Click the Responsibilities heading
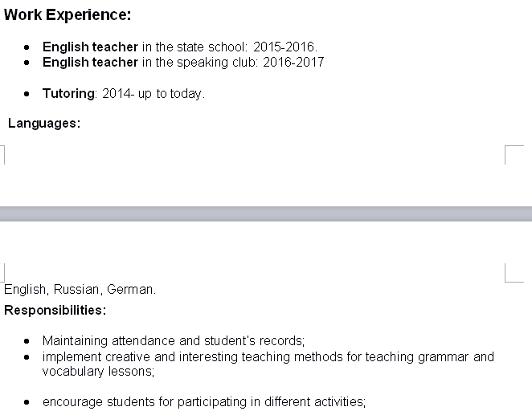 [55, 311]
